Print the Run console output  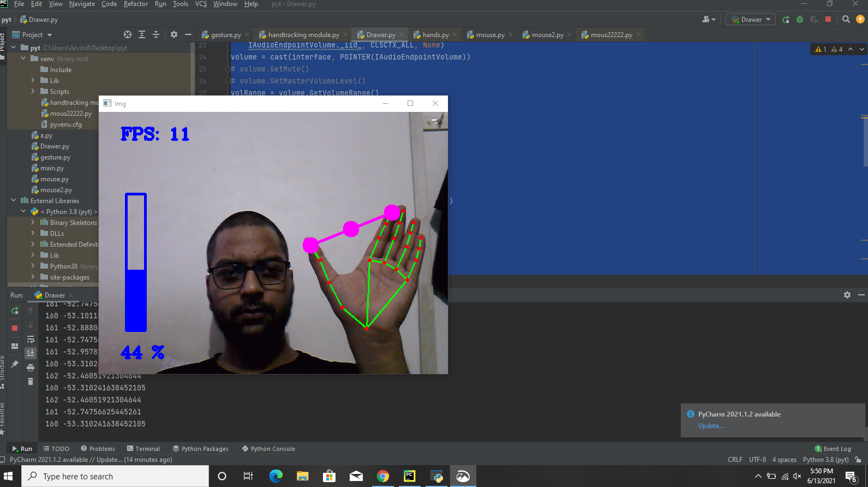tap(31, 367)
